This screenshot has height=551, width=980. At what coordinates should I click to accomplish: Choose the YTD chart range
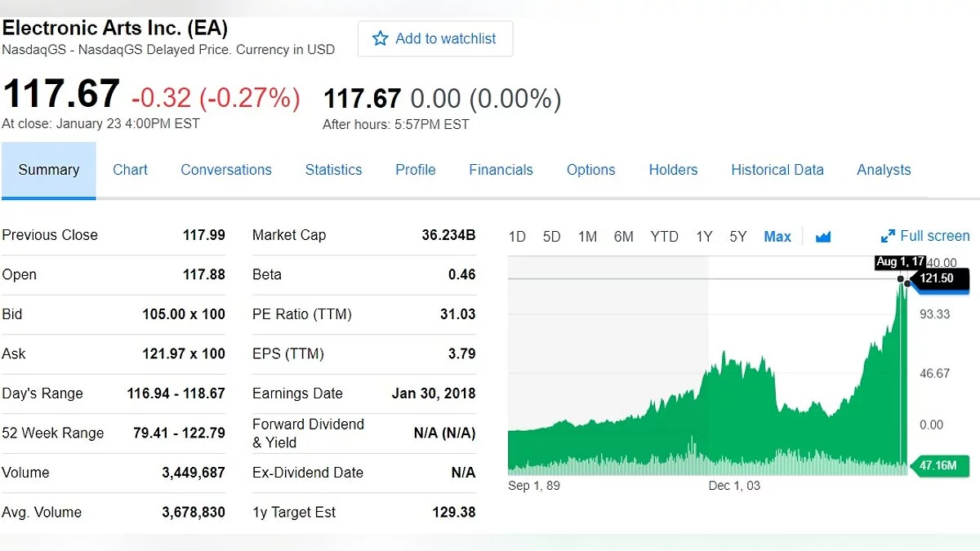click(x=664, y=237)
